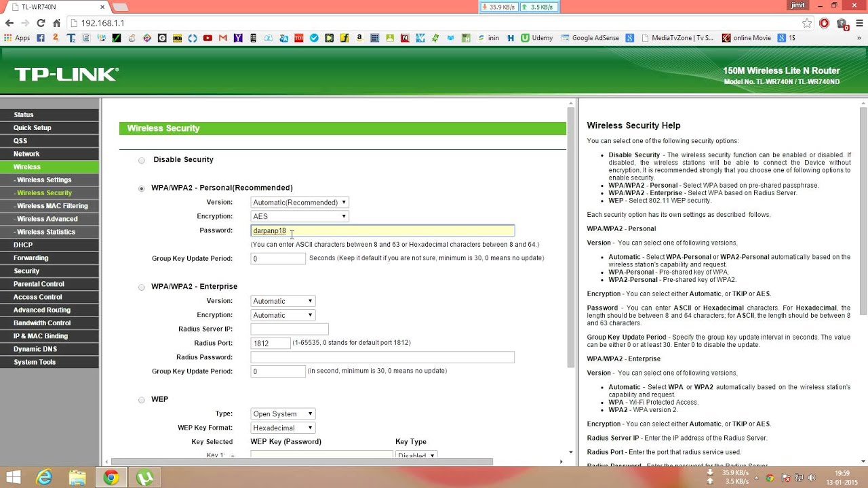Open Bandwidth Control in sidebar

pos(50,323)
